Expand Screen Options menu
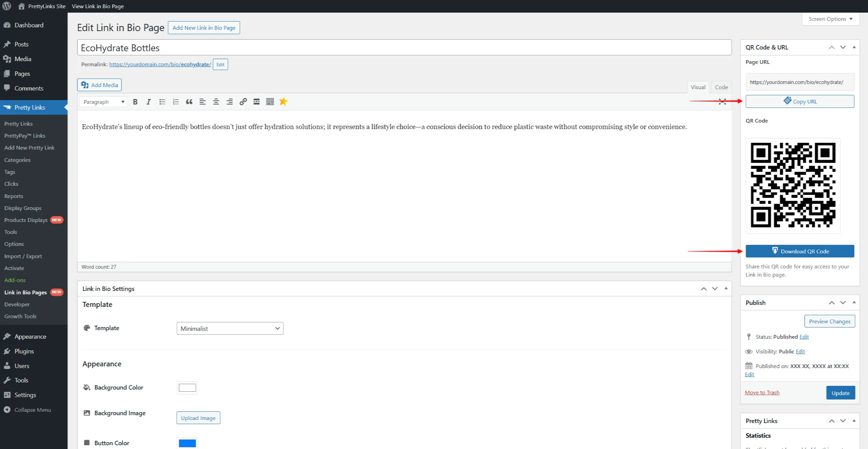Viewport: 868px width, 449px height. coord(830,19)
